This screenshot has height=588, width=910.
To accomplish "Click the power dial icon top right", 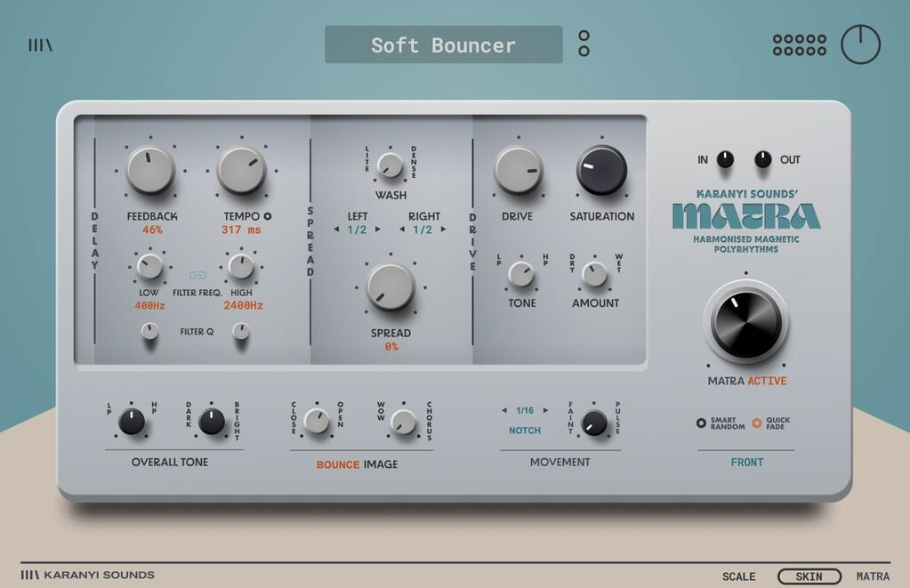I will click(x=859, y=43).
